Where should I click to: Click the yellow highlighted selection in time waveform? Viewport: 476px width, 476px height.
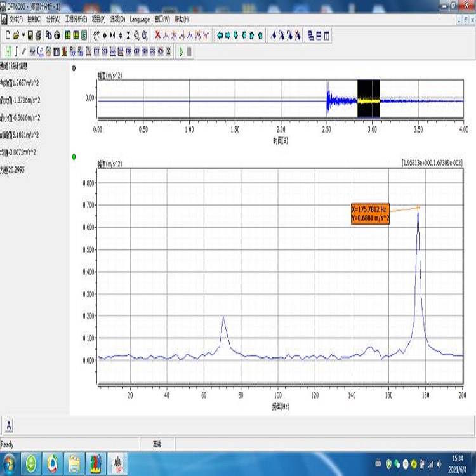click(368, 100)
